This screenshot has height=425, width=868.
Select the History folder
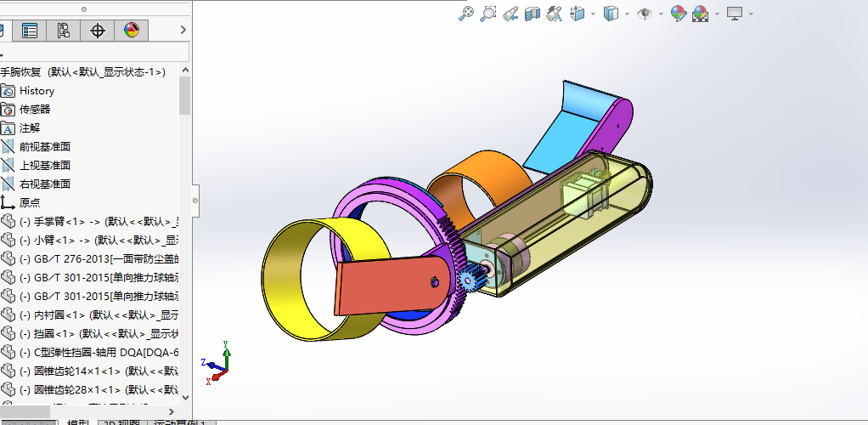37,91
